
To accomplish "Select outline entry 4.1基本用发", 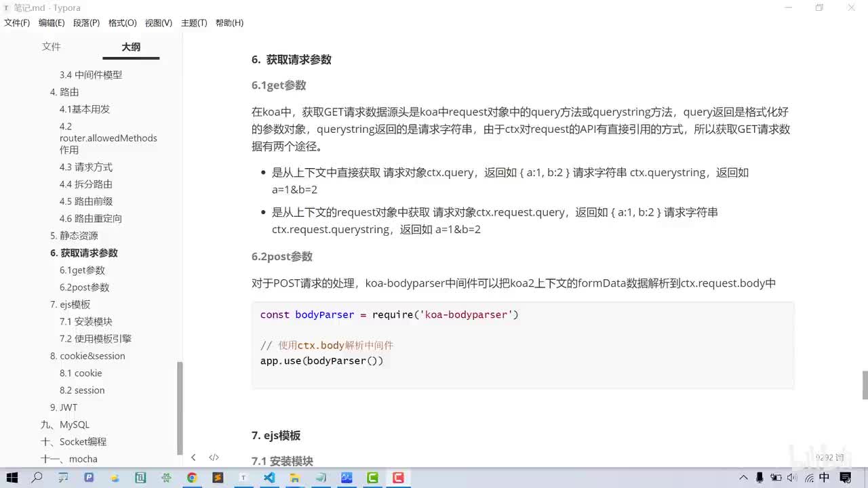I will click(x=85, y=109).
